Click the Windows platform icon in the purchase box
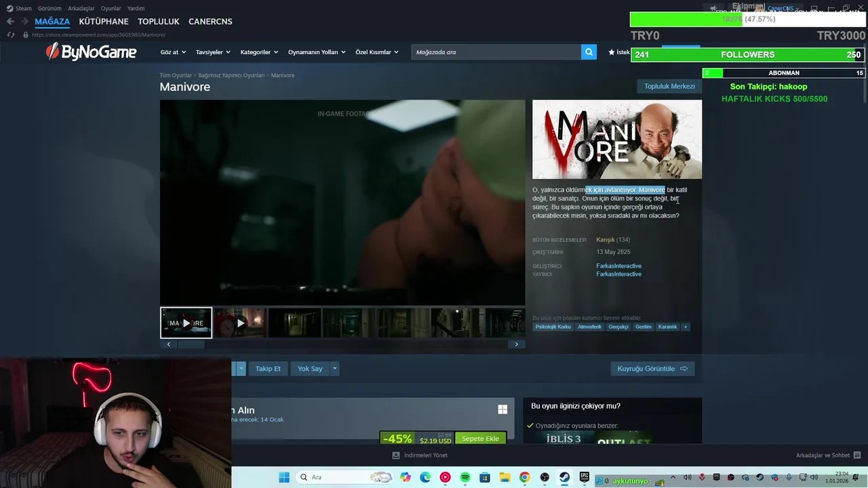 pos(502,409)
